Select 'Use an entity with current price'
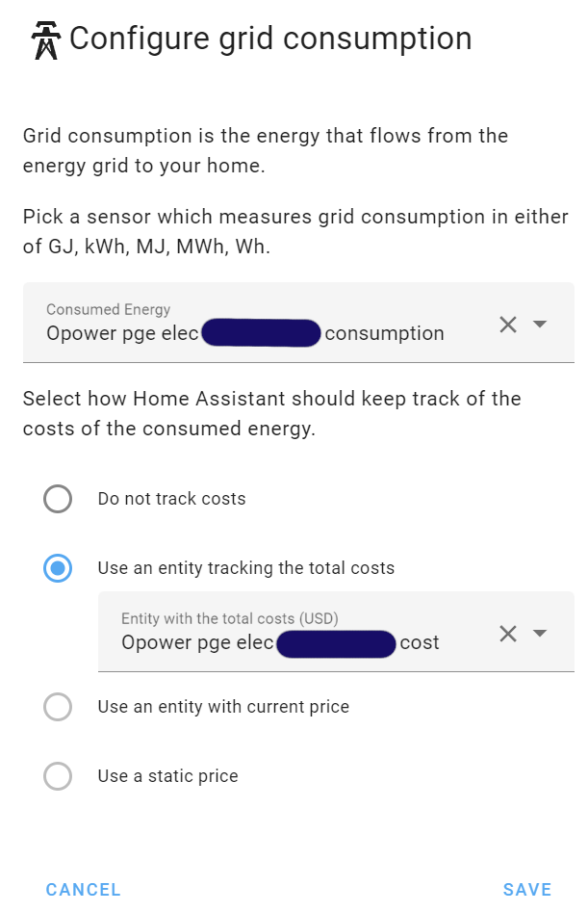588x912 pixels. [x=58, y=706]
